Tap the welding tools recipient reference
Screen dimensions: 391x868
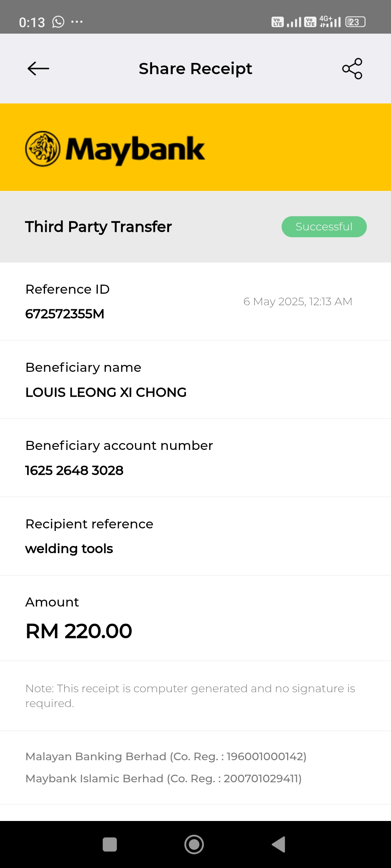(69, 549)
